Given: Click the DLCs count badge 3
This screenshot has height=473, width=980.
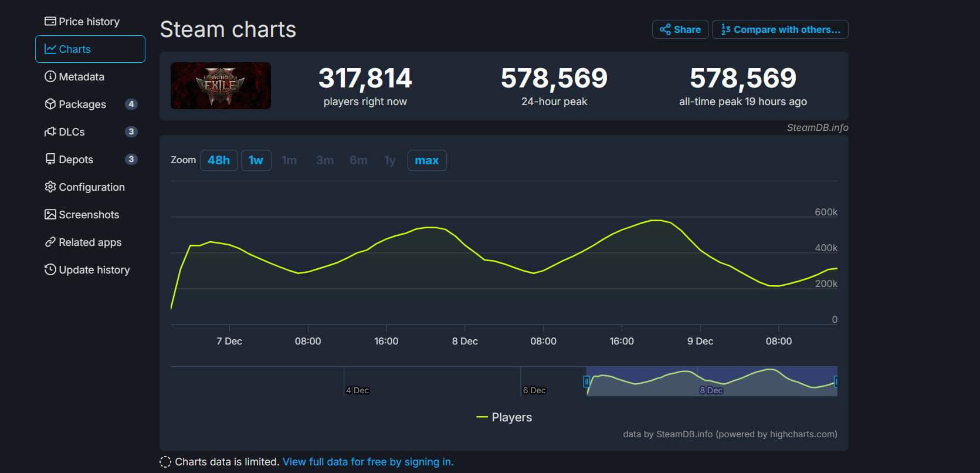Looking at the screenshot, I should [131, 131].
